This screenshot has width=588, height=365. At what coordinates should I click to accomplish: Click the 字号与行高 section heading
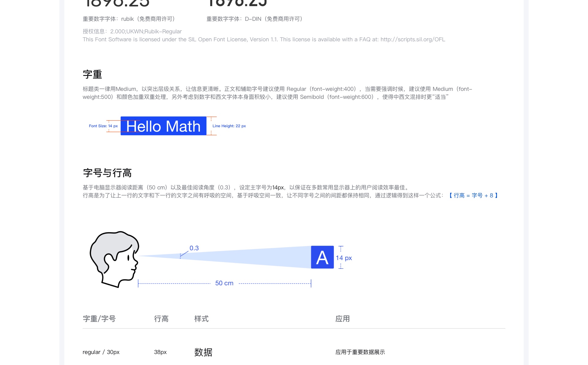click(107, 173)
